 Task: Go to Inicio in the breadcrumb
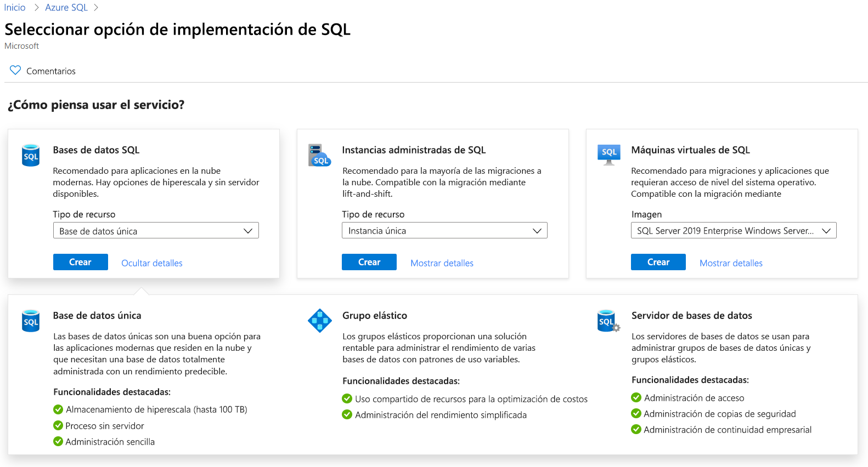15,7
